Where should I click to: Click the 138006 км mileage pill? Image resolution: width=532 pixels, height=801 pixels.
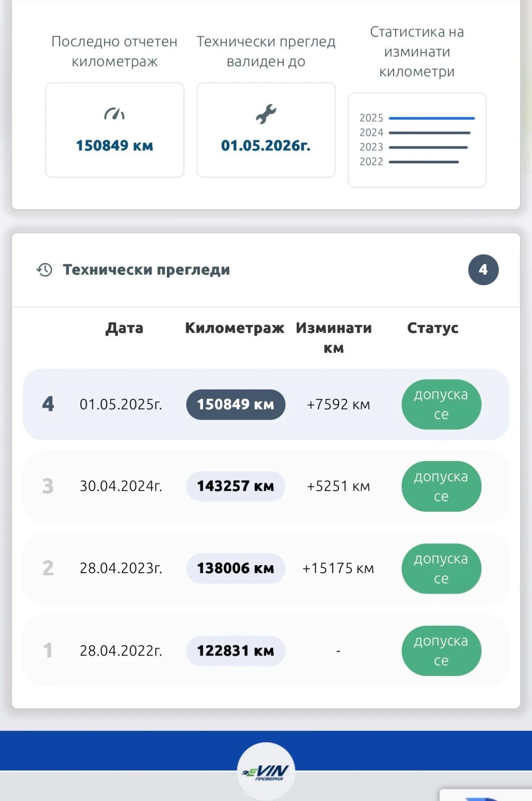pyautogui.click(x=235, y=568)
